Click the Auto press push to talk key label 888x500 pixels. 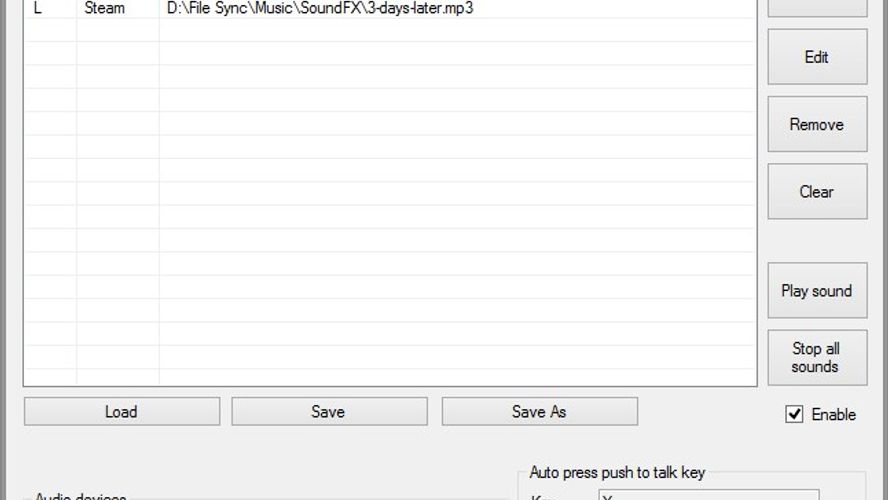pyautogui.click(x=617, y=472)
